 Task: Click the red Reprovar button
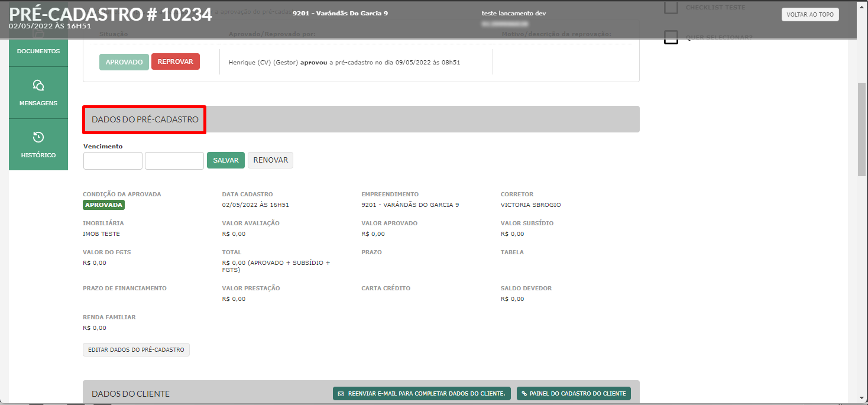pyautogui.click(x=176, y=61)
